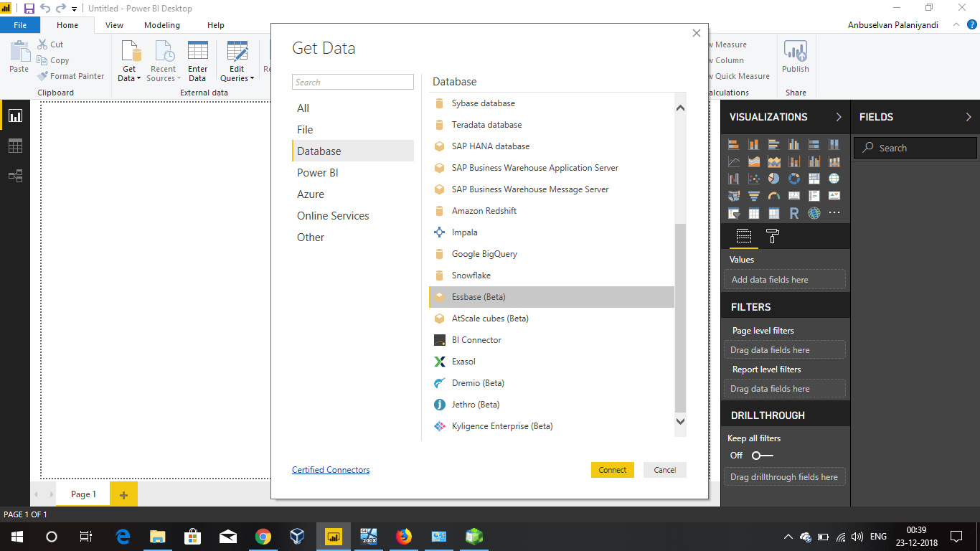Pick the funnel chart visualization
Image resolution: width=980 pixels, height=551 pixels.
(754, 196)
